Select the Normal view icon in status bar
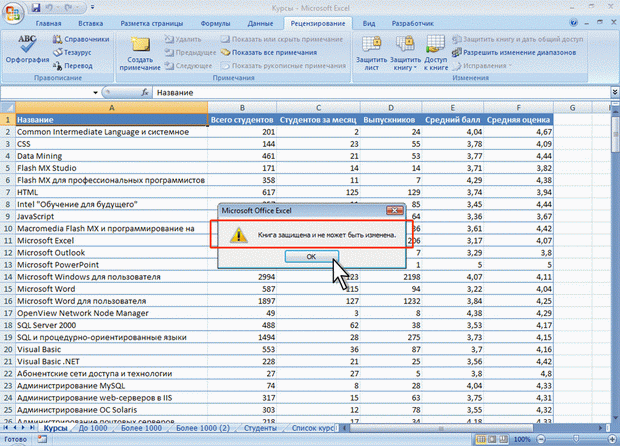Screen dimensions: 620x446 (x=481, y=439)
